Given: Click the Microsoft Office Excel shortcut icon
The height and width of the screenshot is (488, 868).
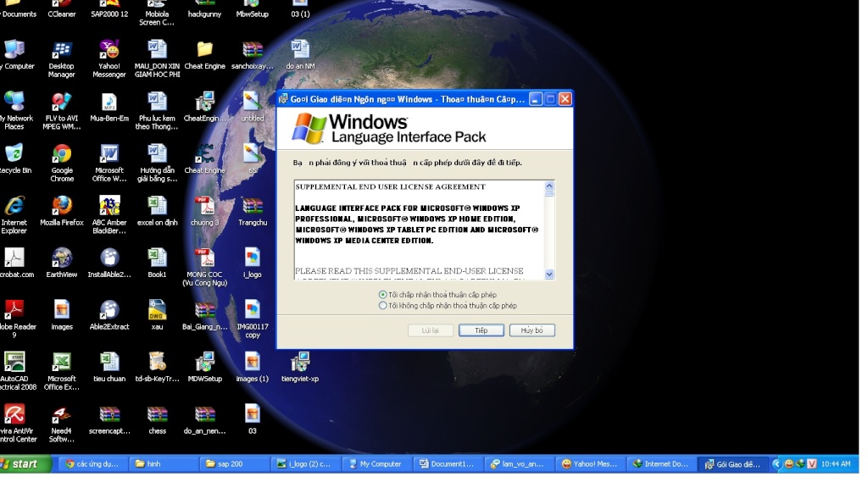Looking at the screenshot, I should click(x=61, y=371).
